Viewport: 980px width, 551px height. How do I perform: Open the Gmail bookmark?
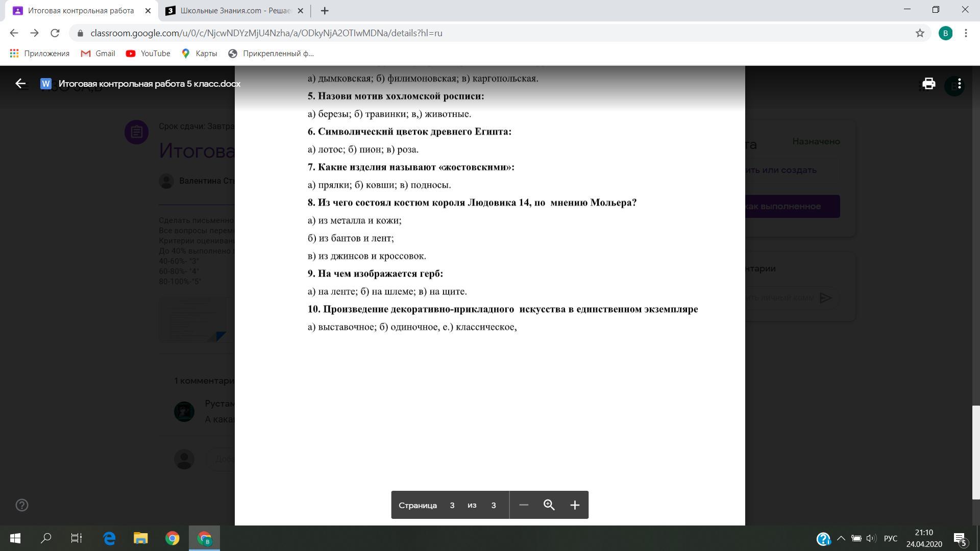[x=98, y=54]
